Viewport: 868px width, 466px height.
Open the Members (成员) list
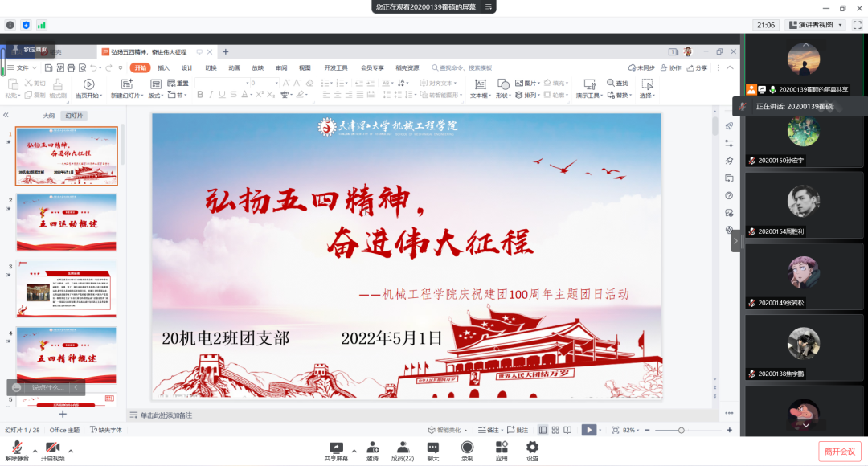402,448
